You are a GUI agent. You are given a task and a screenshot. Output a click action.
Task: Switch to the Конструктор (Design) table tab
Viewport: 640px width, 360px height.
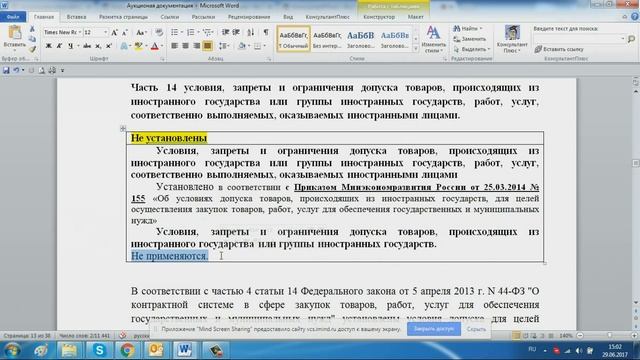(x=379, y=17)
